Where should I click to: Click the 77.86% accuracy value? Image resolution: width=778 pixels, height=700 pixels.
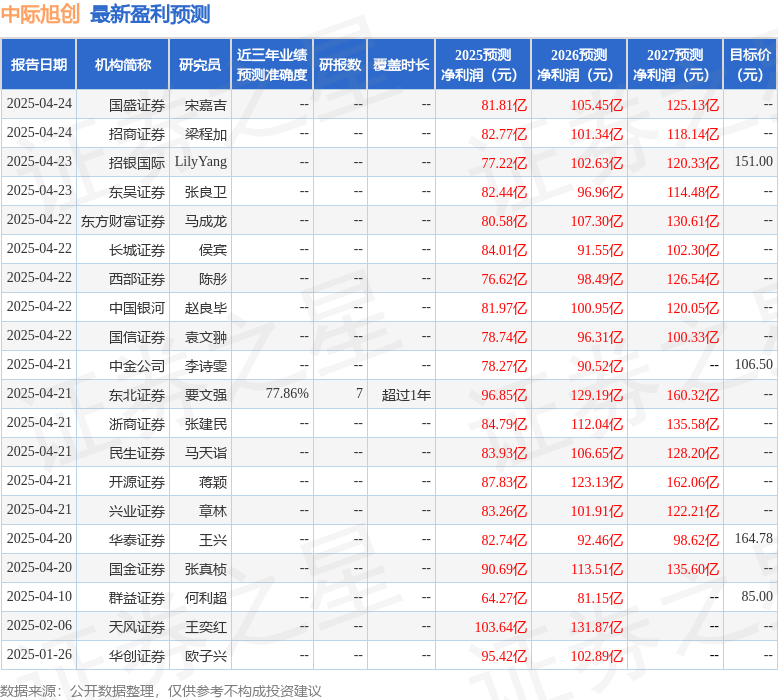coord(287,393)
